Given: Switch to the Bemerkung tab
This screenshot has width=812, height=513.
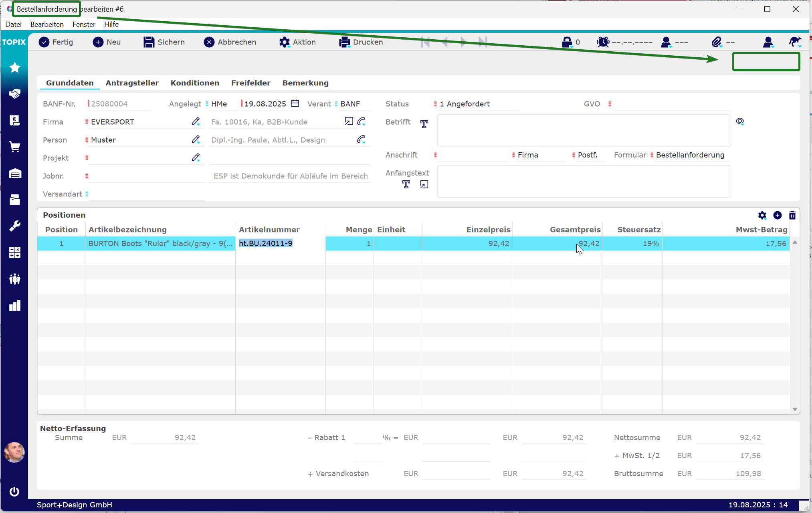Looking at the screenshot, I should (305, 83).
